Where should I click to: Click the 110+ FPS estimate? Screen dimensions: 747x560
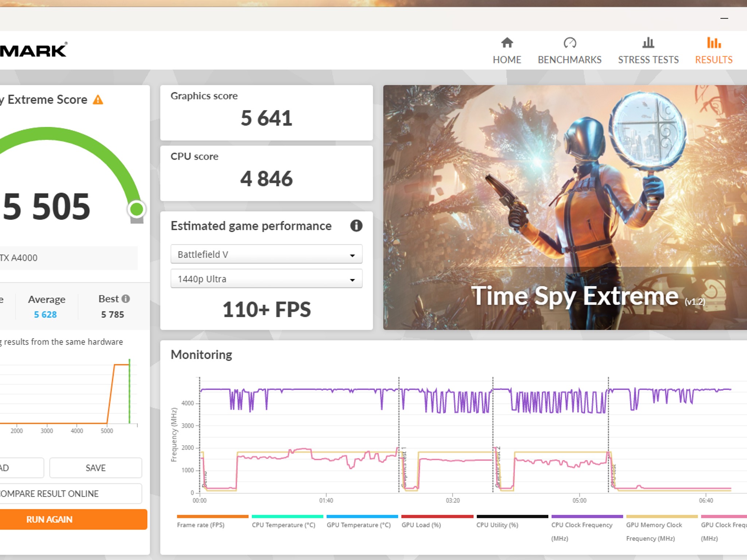pyautogui.click(x=267, y=310)
